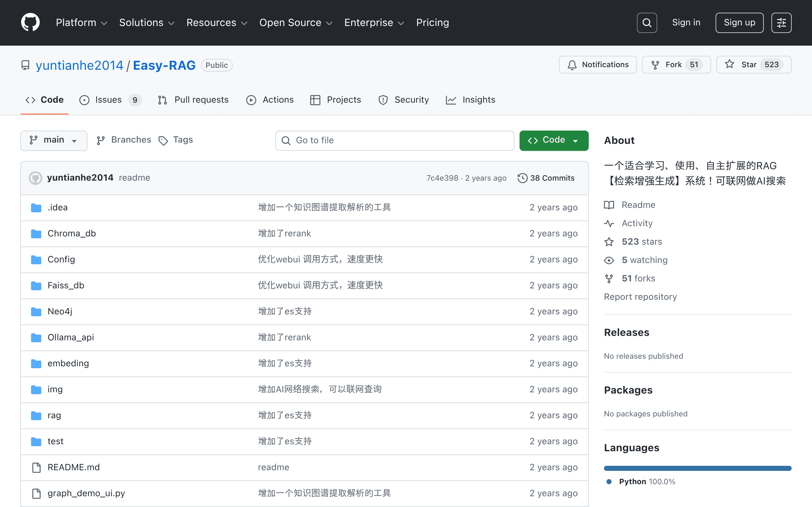Open the search magnifier icon button
The image size is (812, 507).
646,23
